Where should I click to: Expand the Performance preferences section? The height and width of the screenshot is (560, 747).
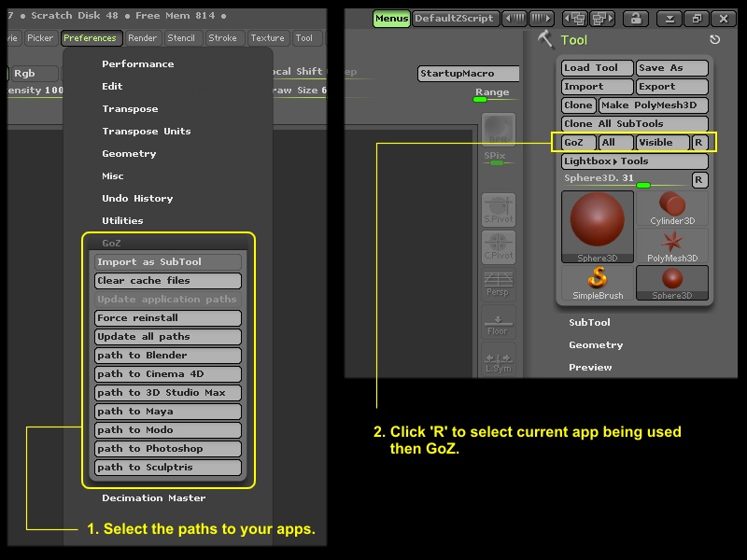click(138, 63)
